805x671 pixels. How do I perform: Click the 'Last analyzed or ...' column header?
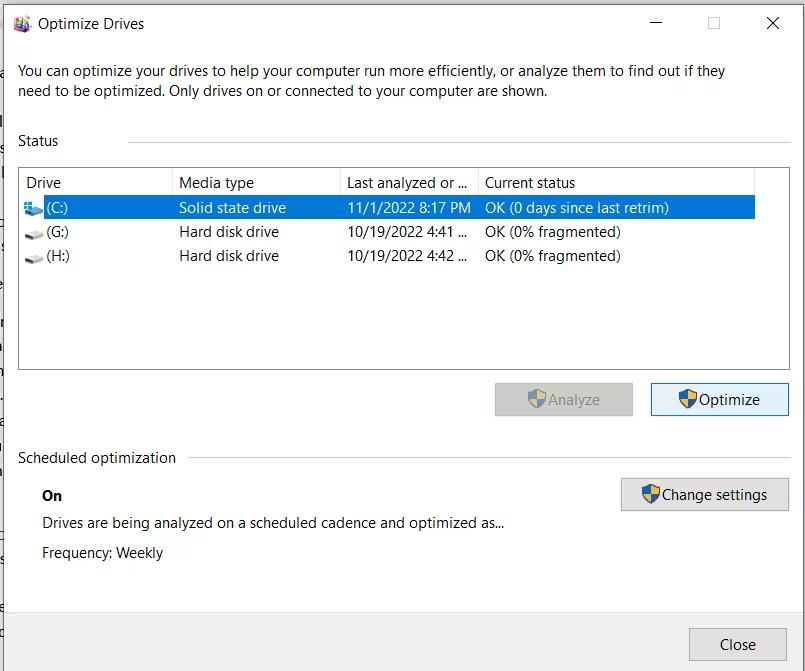pyautogui.click(x=409, y=183)
